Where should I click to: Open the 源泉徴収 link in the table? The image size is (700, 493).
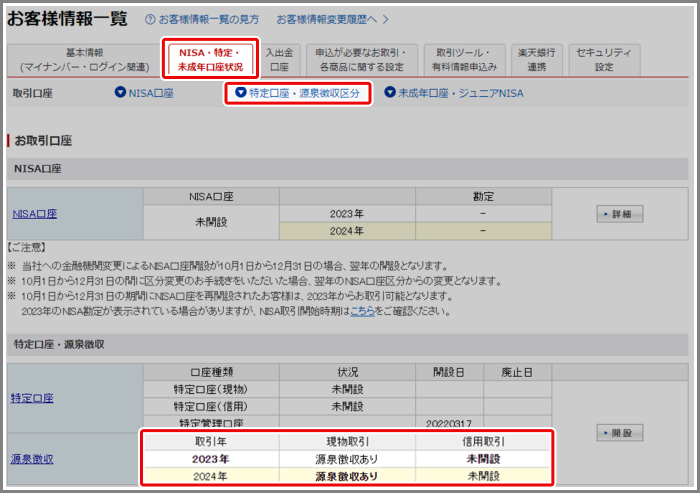click(x=32, y=459)
